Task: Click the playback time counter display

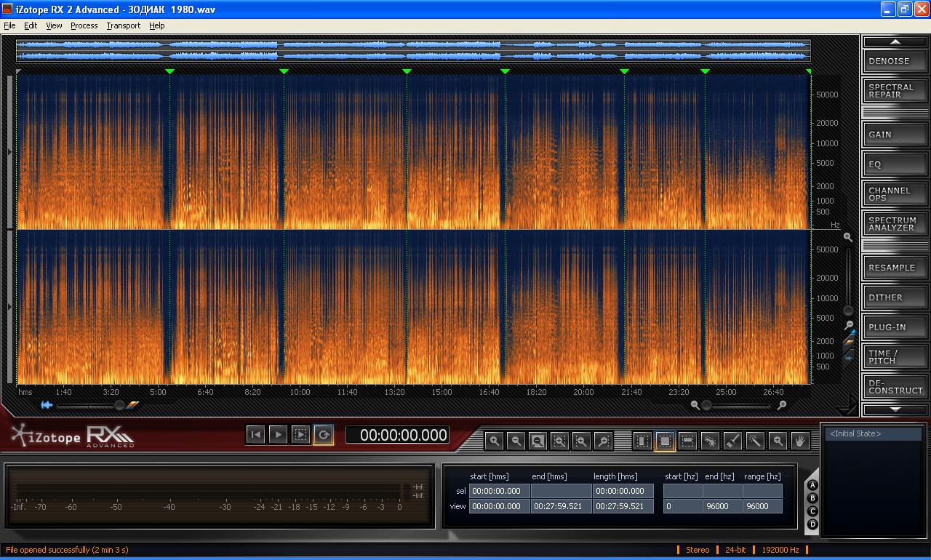Action: point(397,435)
